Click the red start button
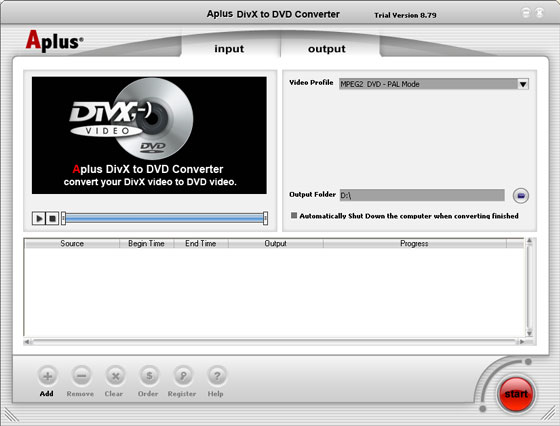 tap(516, 394)
